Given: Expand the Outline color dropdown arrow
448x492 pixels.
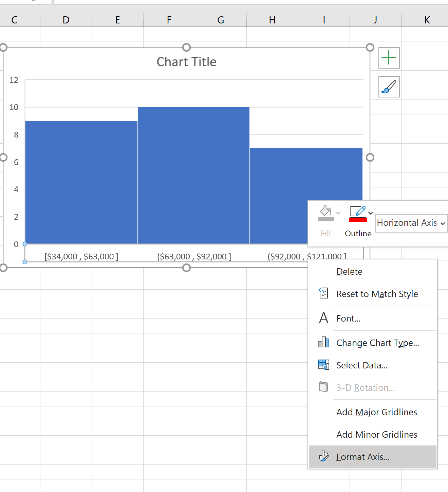Looking at the screenshot, I should [x=371, y=213].
